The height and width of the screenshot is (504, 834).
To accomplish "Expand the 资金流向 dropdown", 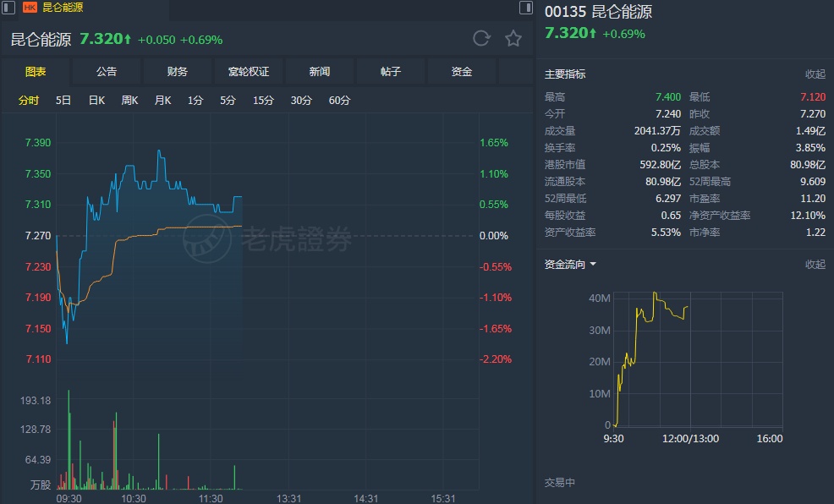I will click(x=593, y=265).
